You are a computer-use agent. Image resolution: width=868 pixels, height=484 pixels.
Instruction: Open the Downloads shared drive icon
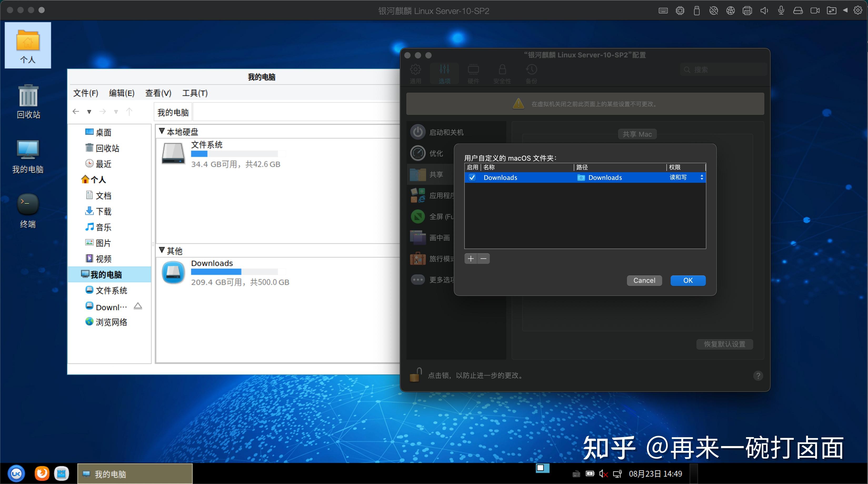173,272
